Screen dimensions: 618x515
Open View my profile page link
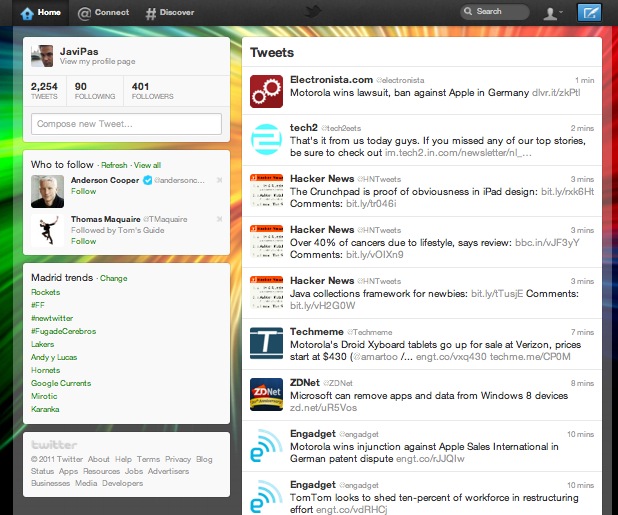97,61
